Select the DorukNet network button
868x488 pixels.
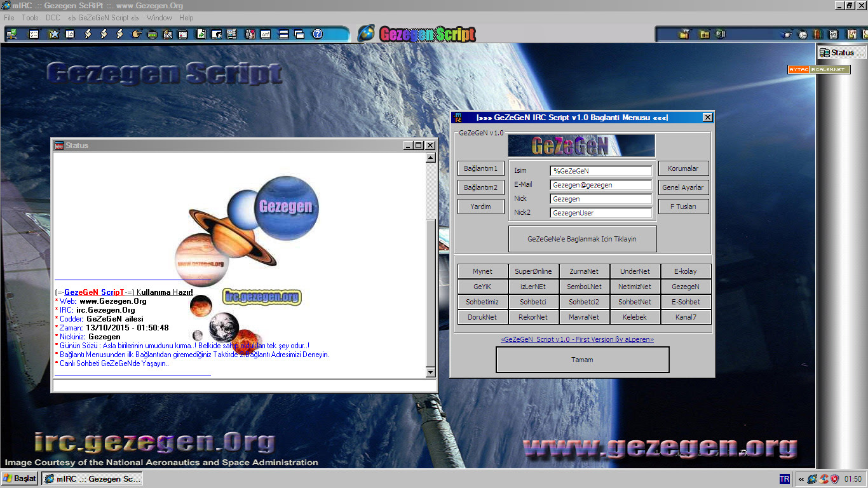click(x=483, y=317)
